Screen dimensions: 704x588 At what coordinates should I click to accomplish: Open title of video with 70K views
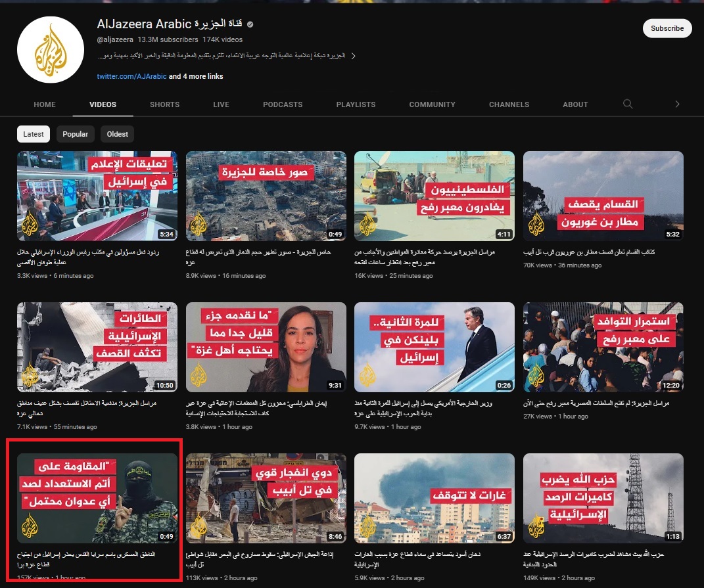point(589,252)
